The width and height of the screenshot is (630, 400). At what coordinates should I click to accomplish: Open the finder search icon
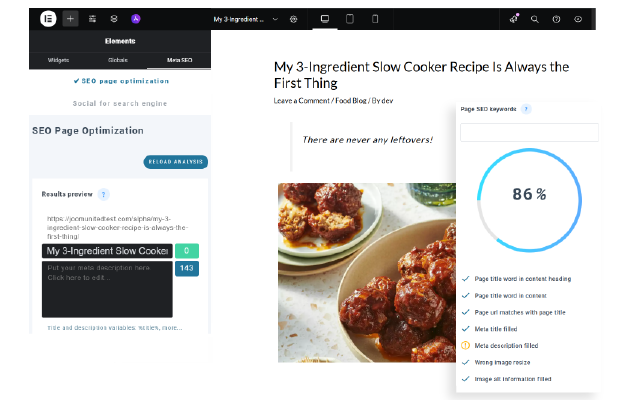pos(534,18)
